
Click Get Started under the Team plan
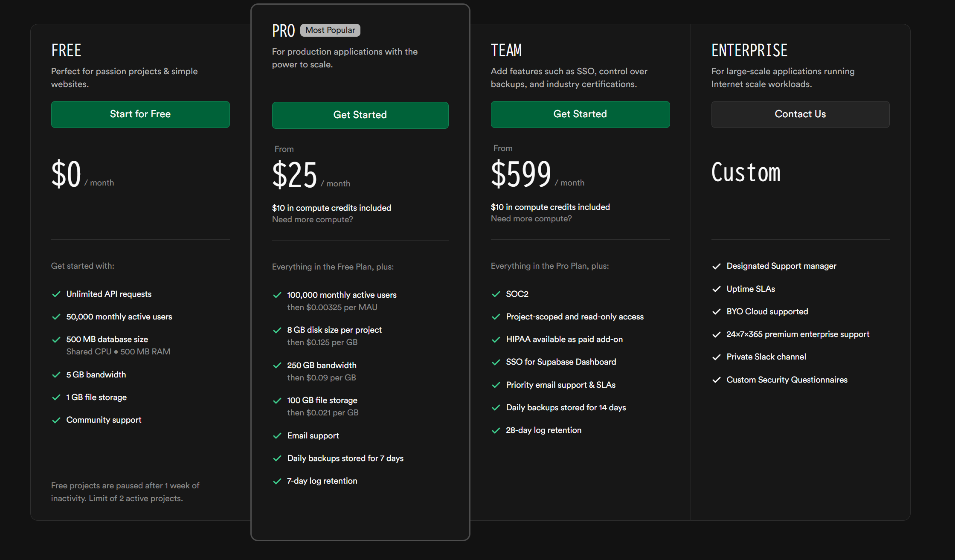click(580, 114)
